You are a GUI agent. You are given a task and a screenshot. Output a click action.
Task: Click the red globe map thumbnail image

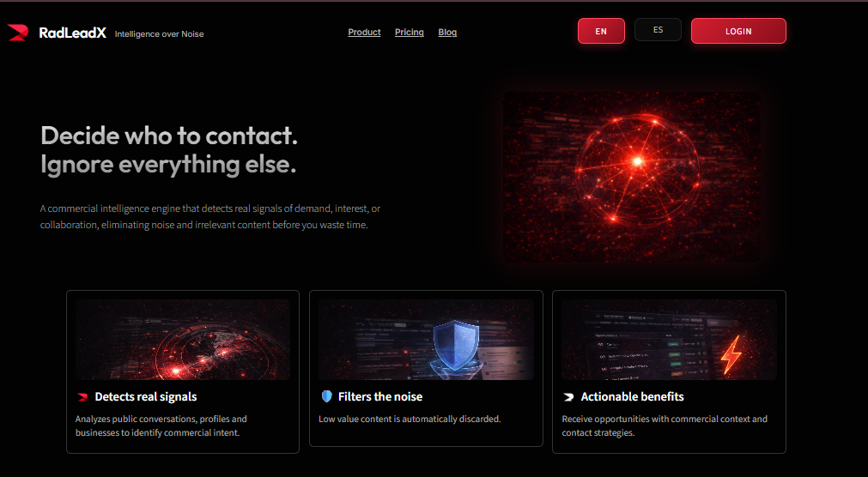tap(183, 340)
